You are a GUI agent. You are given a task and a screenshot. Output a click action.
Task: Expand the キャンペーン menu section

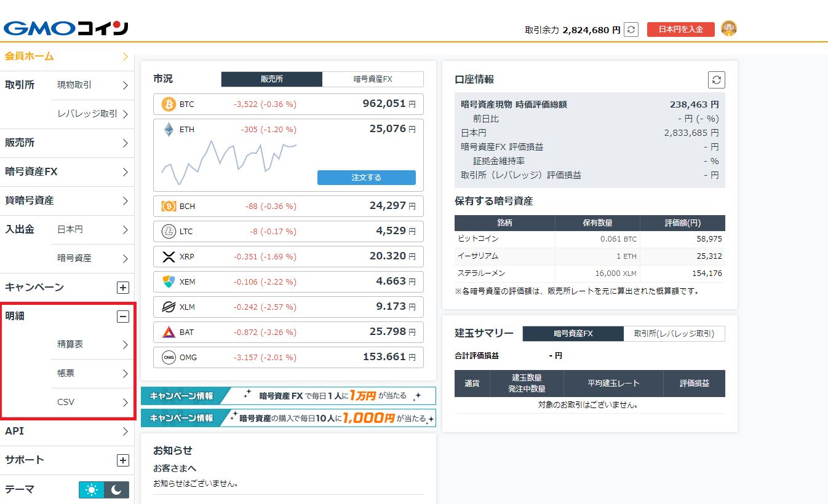(123, 287)
